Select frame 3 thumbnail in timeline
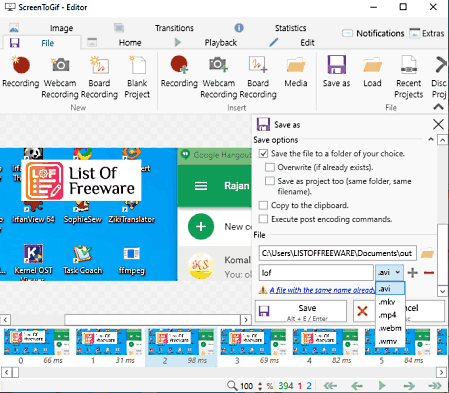This screenshot has height=393, width=449. pos(253,346)
